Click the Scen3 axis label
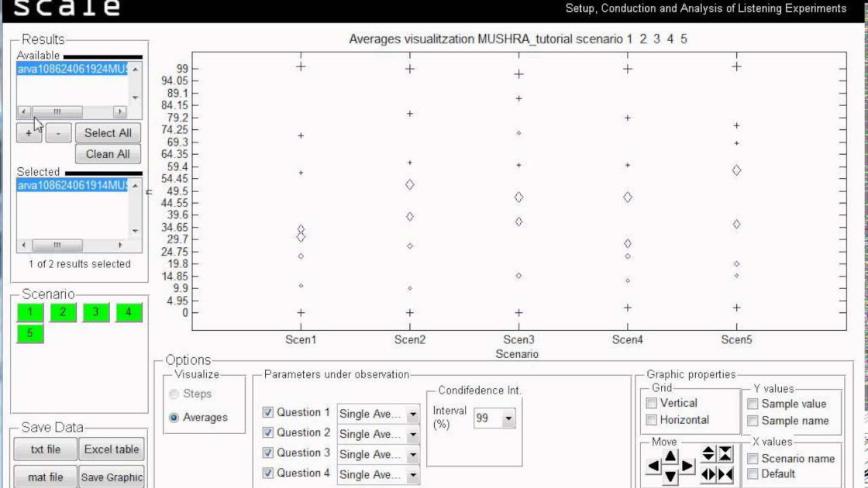 519,340
